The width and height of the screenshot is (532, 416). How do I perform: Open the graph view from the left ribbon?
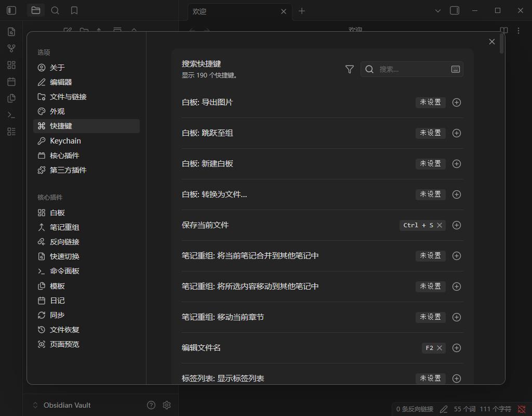[x=11, y=48]
